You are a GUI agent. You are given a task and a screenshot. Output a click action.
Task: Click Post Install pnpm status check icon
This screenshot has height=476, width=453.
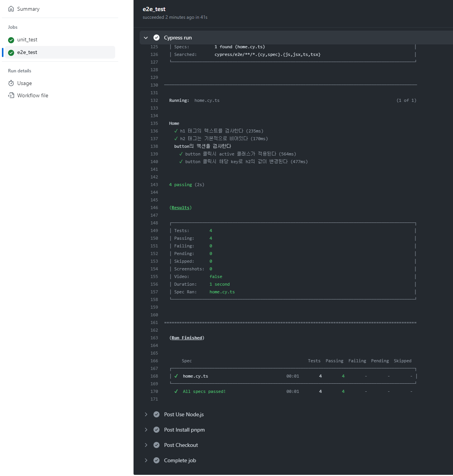tap(156, 430)
